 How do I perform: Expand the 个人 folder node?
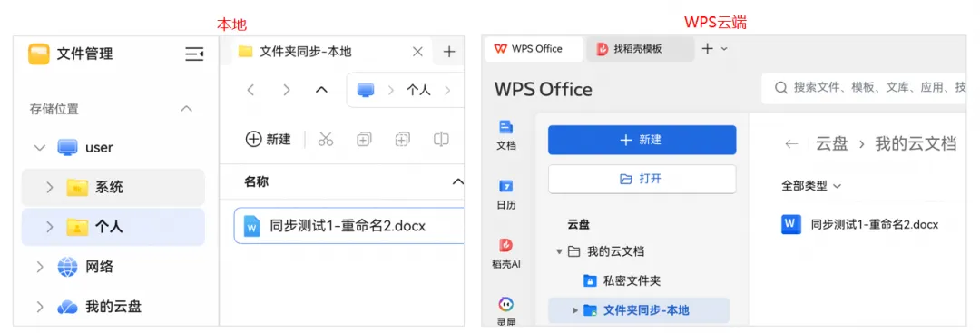(x=49, y=227)
